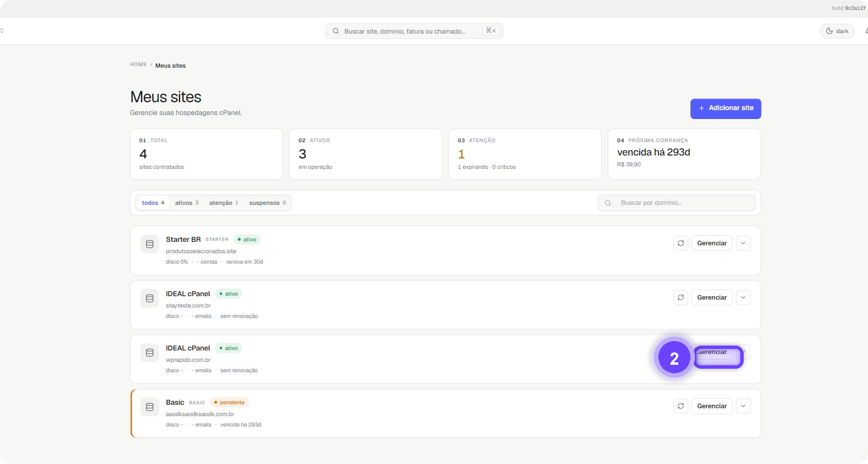Viewport: 868px width, 464px height.
Task: Click the 'Meus sites' page heading
Action: [x=166, y=97]
